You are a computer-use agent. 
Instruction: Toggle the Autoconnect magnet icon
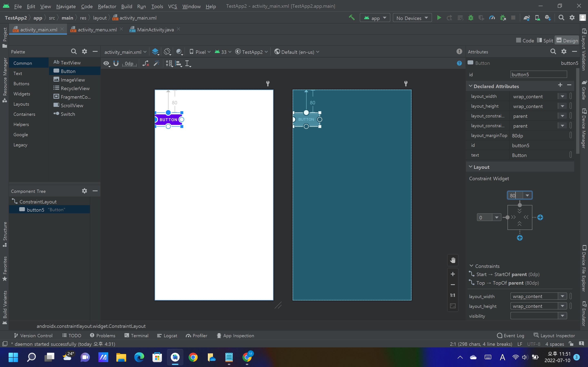click(x=116, y=63)
